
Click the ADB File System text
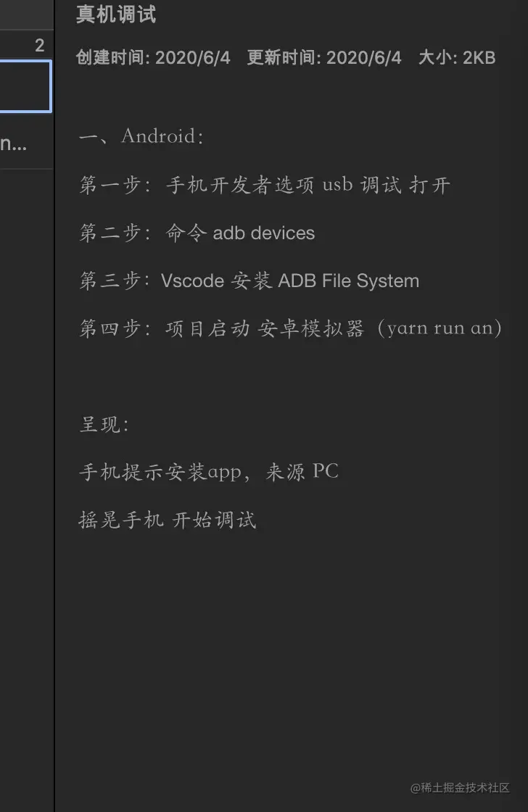coord(349,281)
